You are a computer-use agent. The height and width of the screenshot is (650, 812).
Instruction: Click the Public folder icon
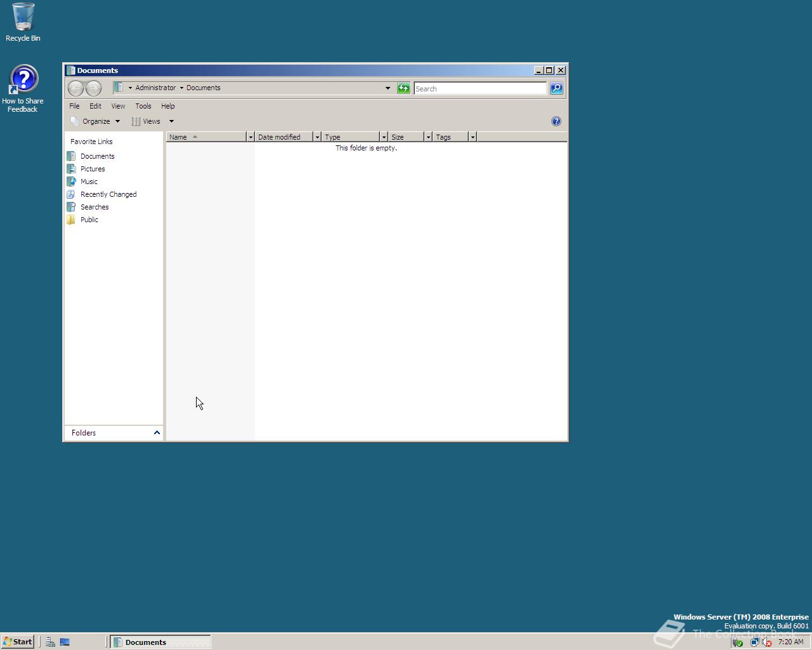71,220
